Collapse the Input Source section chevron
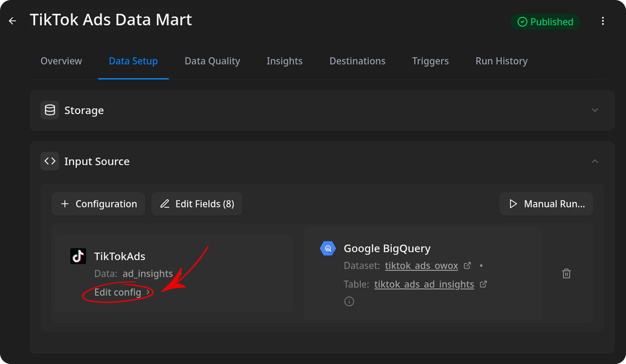Screen dimensions: 626x364 click(595, 161)
